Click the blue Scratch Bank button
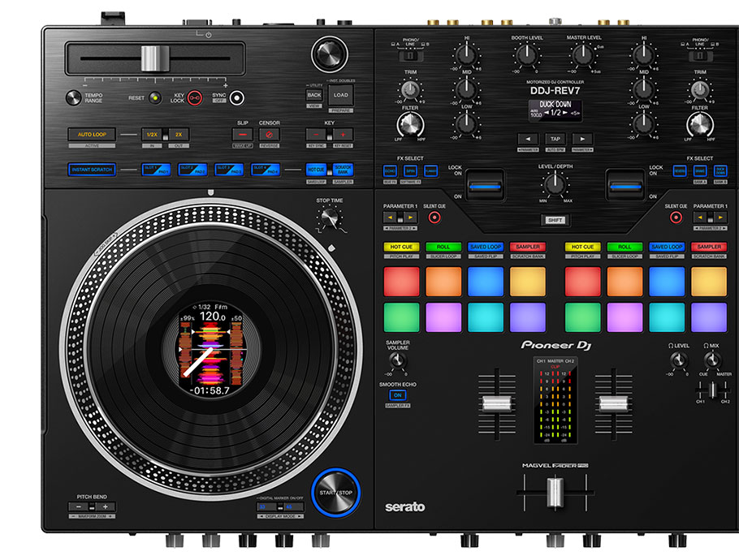The image size is (739, 560). 343,170
